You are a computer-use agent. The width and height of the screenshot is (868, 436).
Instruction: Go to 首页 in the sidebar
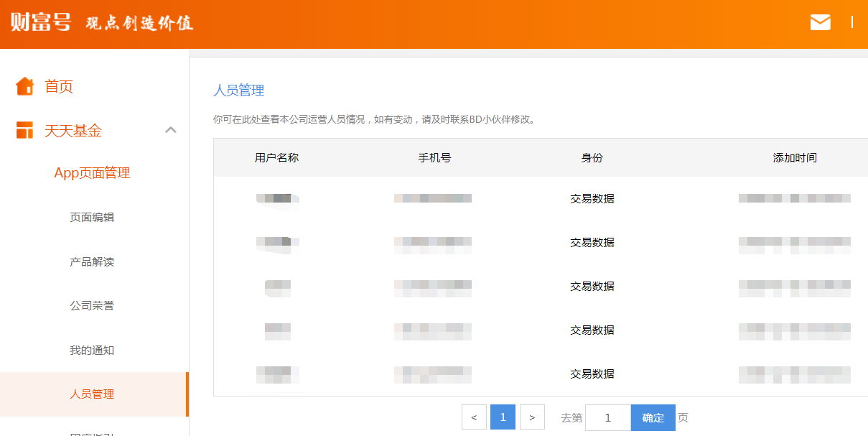[59, 87]
